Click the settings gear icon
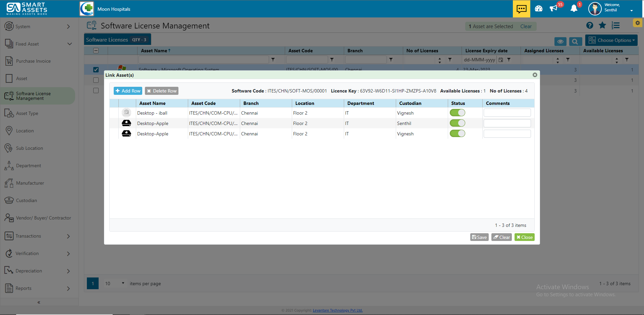This screenshot has height=315, width=644. tap(637, 23)
